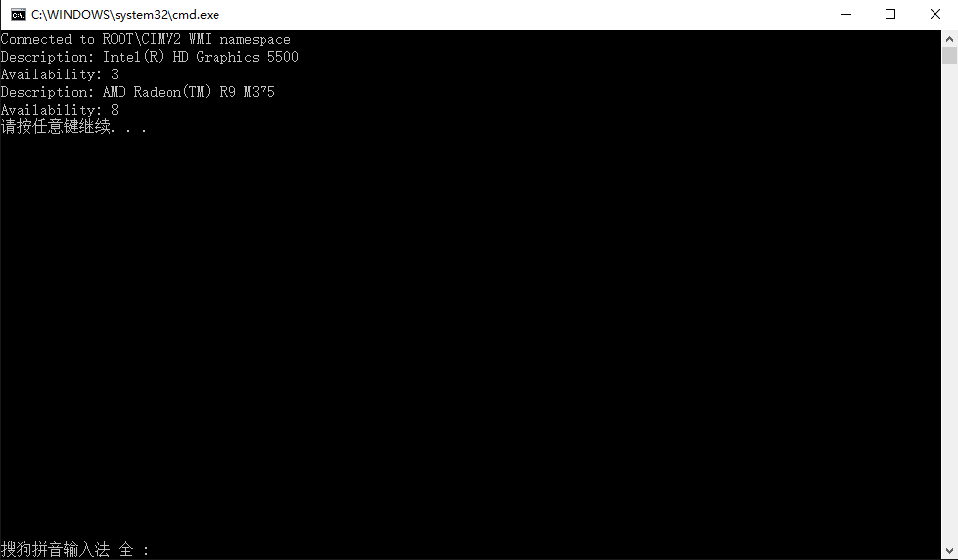This screenshot has width=958, height=560.
Task: Click the 搜狗拼音输入法 status text
Action: [x=55, y=549]
